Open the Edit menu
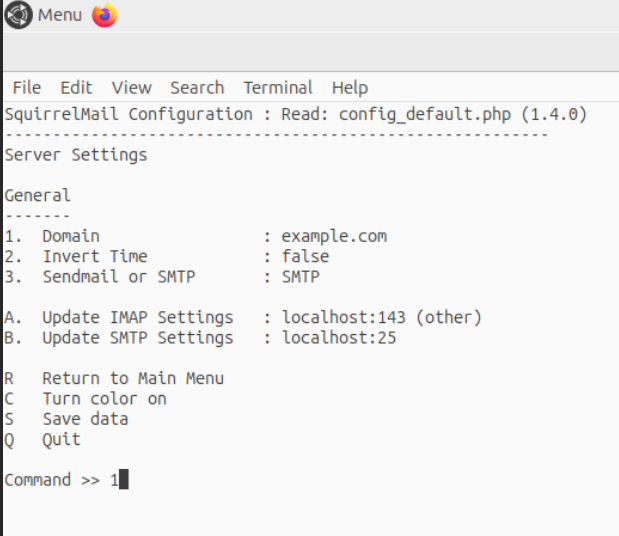619x536 pixels. pyautogui.click(x=76, y=88)
